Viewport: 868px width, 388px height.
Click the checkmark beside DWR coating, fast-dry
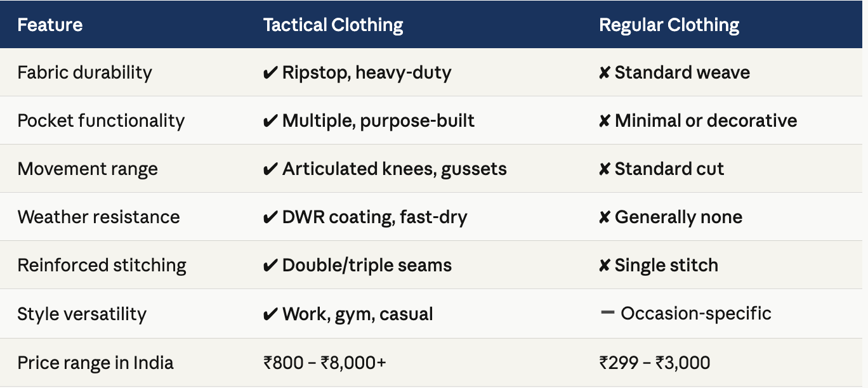point(270,217)
